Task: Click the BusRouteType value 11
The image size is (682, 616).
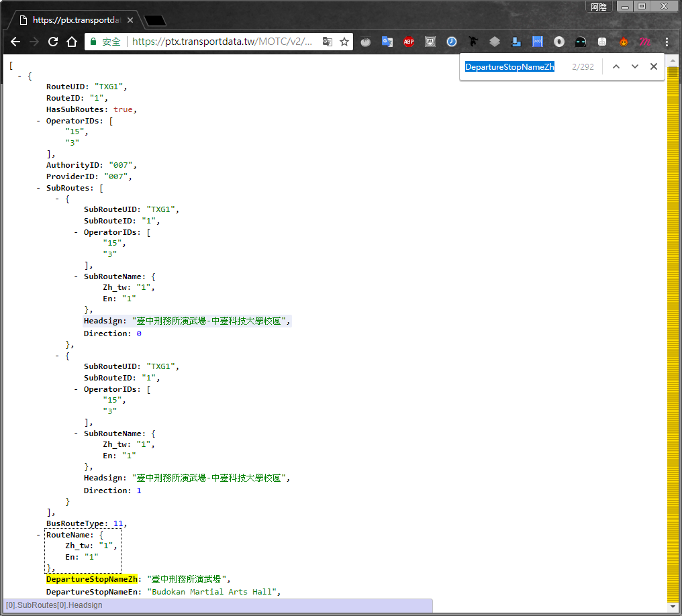Action: (118, 523)
